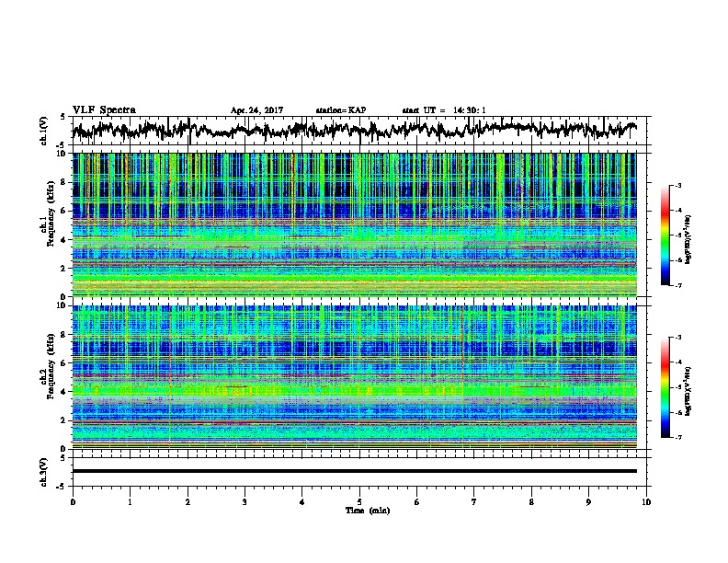Viewport: 728px width, 563px height.
Task: Pick the ch.2 color scale bar
Action: [x=665, y=387]
